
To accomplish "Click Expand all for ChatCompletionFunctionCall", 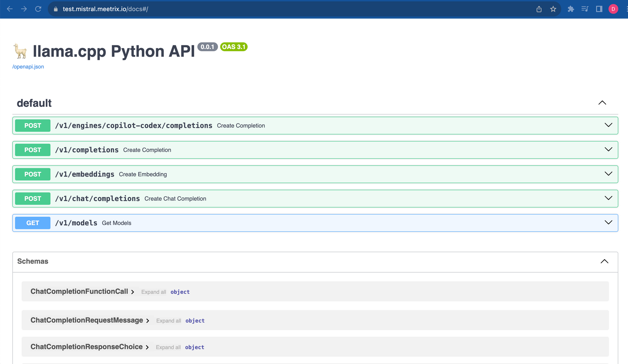I will 154,292.
